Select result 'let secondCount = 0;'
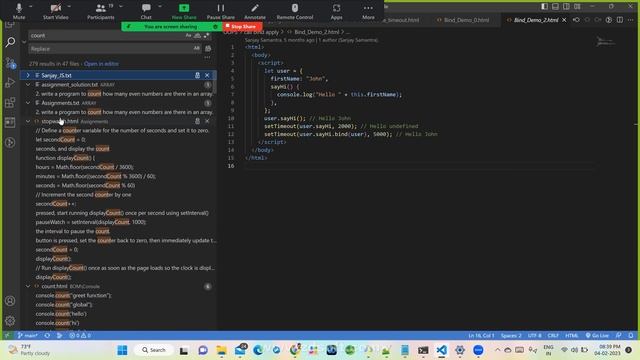 pyautogui.click(x=60, y=140)
